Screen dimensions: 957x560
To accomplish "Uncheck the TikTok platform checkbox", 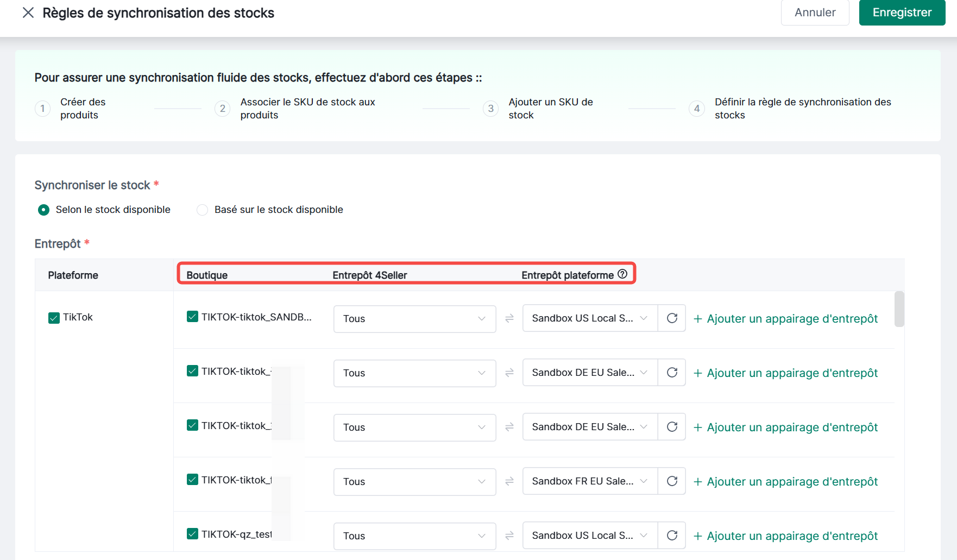I will point(54,318).
